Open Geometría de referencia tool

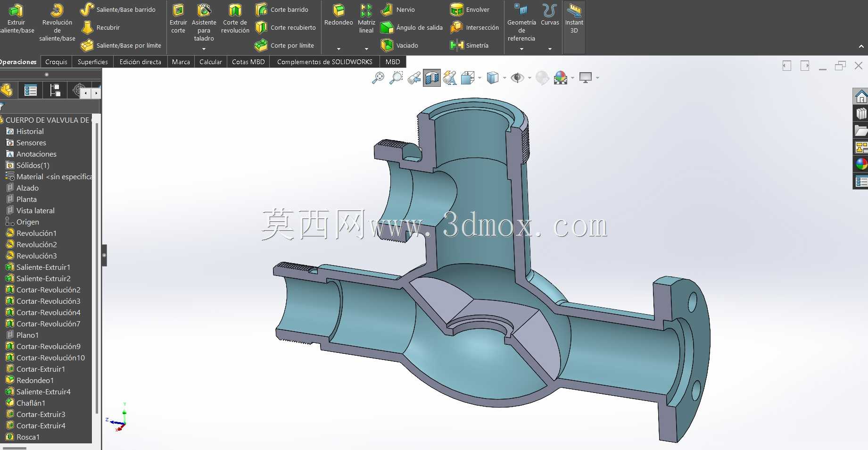(521, 22)
